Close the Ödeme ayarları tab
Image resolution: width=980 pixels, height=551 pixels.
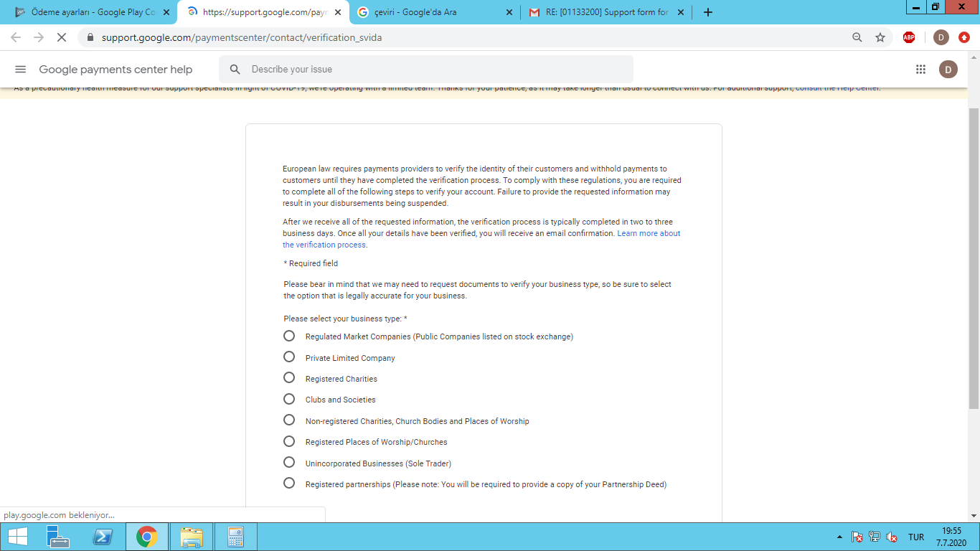pos(166,12)
